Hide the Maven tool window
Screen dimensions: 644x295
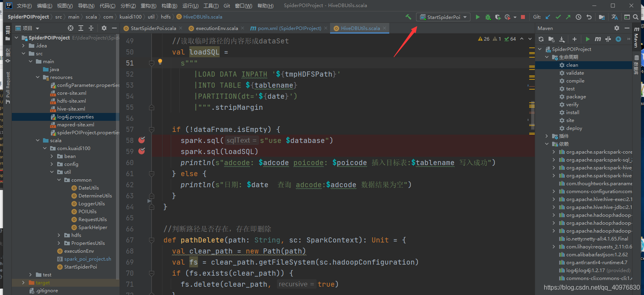coord(627,28)
